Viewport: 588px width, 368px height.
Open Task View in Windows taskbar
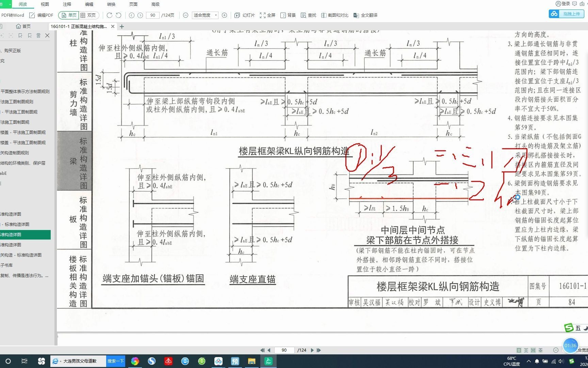(24, 361)
